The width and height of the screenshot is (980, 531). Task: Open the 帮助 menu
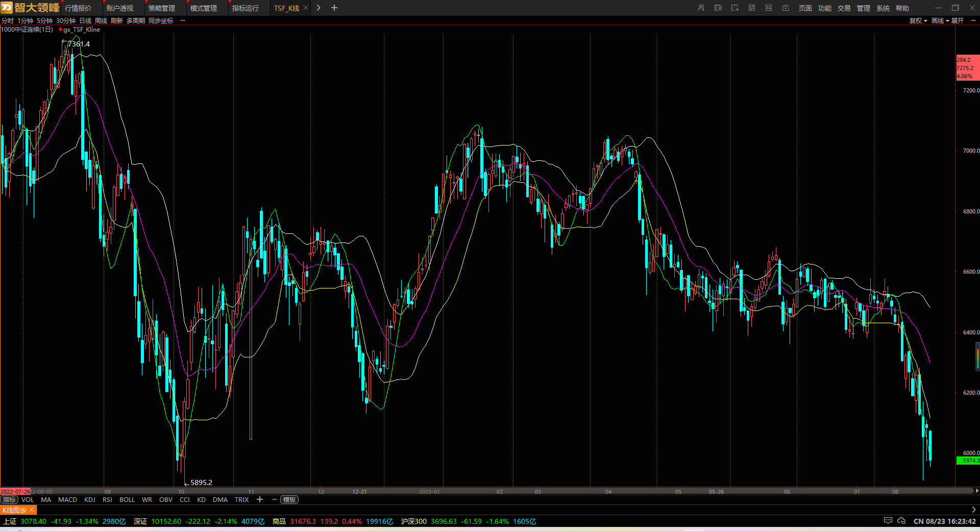pyautogui.click(x=902, y=8)
